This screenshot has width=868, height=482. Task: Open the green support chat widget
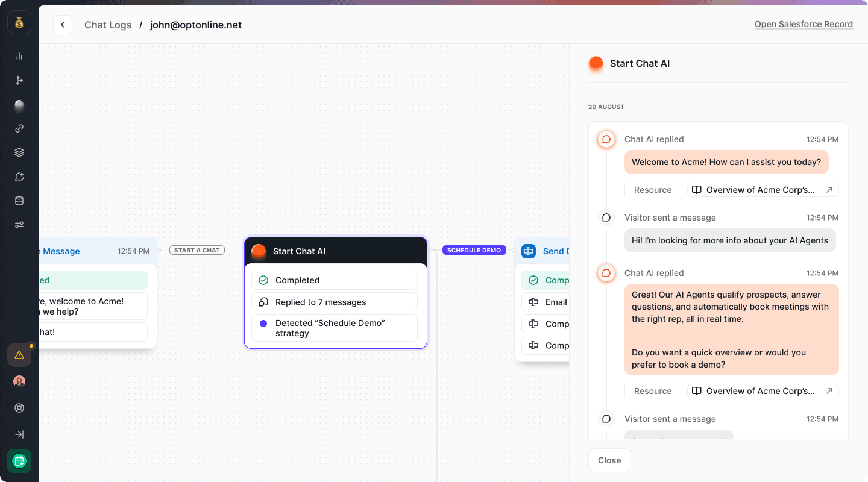tap(19, 461)
